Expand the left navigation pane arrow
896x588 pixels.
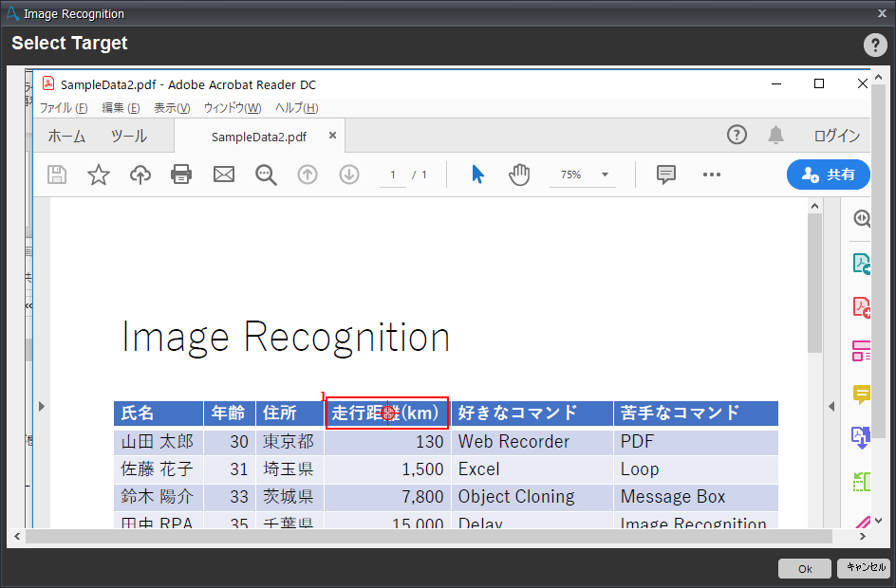tap(41, 407)
